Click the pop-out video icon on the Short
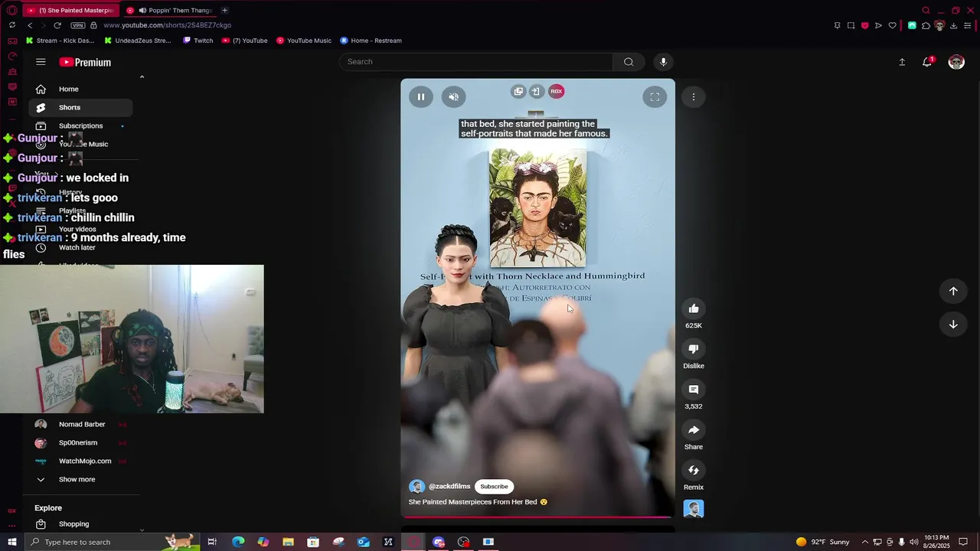Viewport: 980px width, 551px height. (x=518, y=91)
